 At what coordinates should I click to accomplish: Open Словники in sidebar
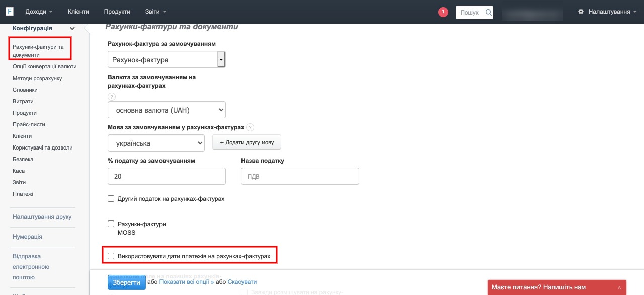pyautogui.click(x=25, y=90)
